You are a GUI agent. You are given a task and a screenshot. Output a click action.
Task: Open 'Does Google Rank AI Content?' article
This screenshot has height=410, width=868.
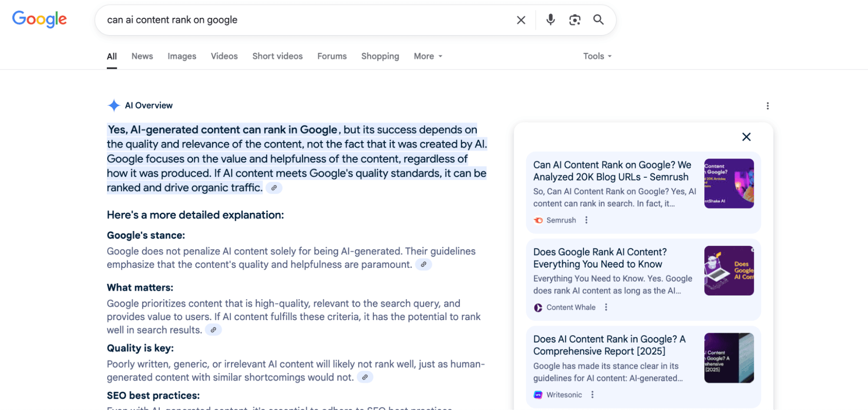pyautogui.click(x=599, y=258)
